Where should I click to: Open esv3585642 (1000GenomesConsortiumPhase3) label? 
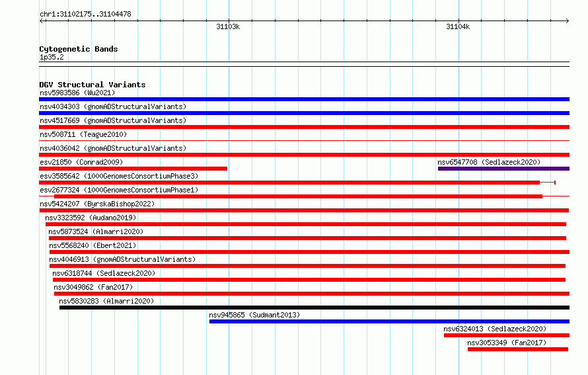pos(119,176)
